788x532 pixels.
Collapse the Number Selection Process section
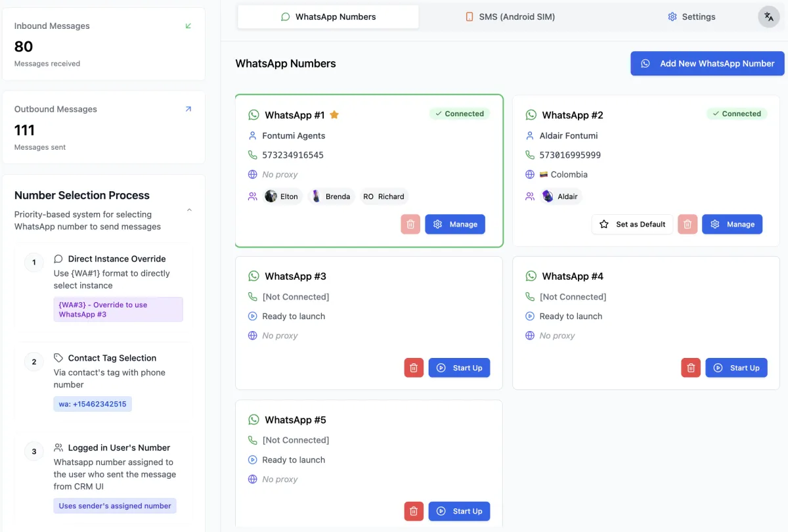pyautogui.click(x=189, y=210)
